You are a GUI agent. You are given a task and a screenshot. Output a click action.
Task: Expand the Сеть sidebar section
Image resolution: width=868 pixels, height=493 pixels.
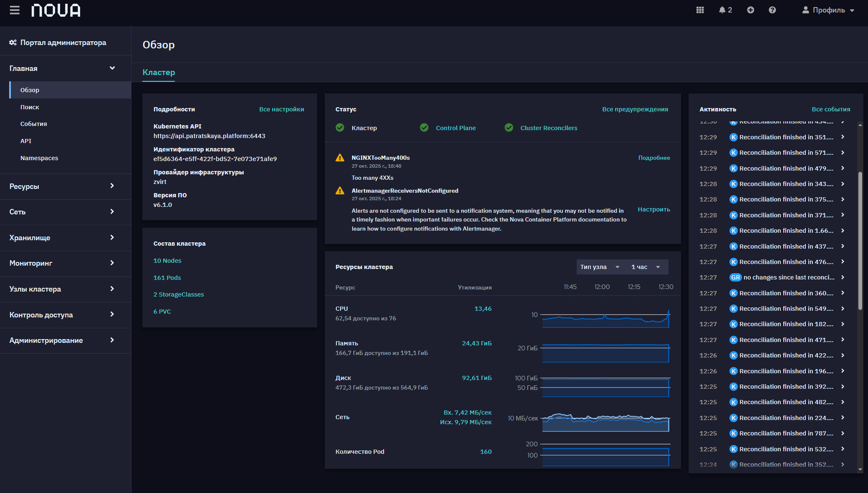click(66, 212)
